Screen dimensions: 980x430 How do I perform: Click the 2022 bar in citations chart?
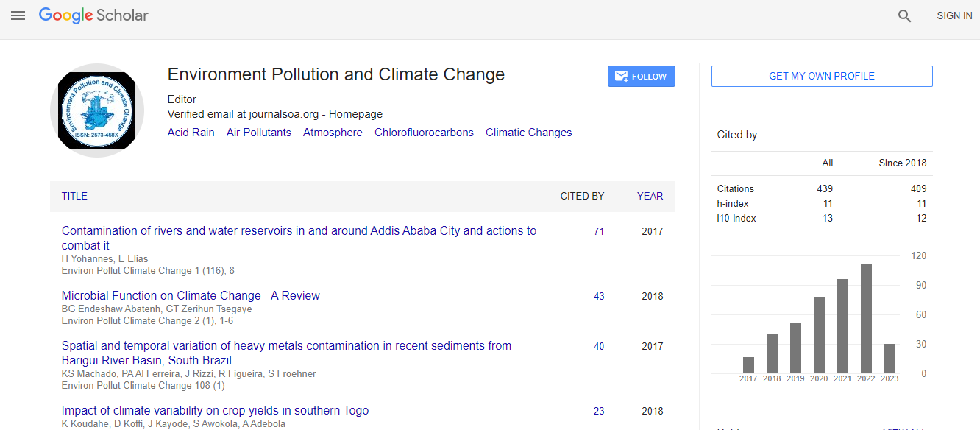pos(866,318)
